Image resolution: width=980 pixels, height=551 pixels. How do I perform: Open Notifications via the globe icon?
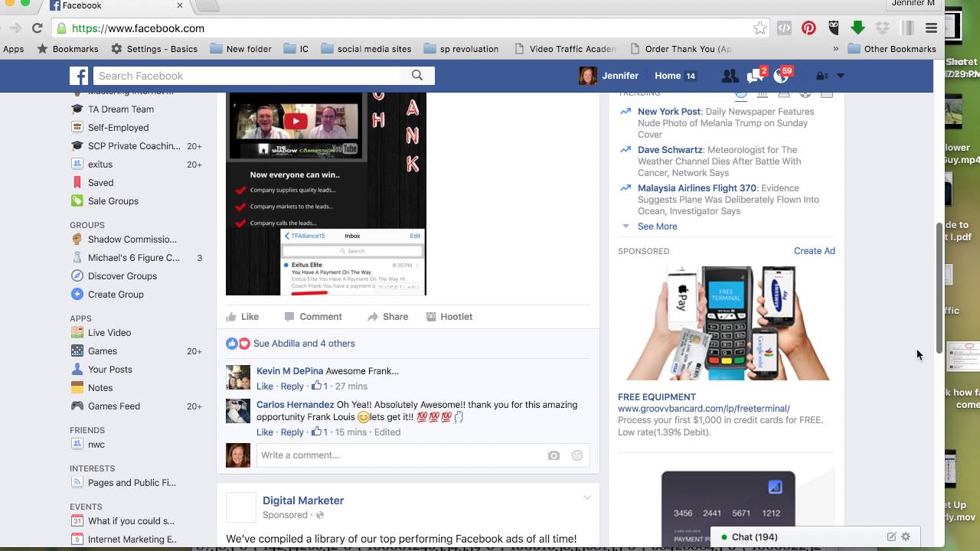(780, 75)
